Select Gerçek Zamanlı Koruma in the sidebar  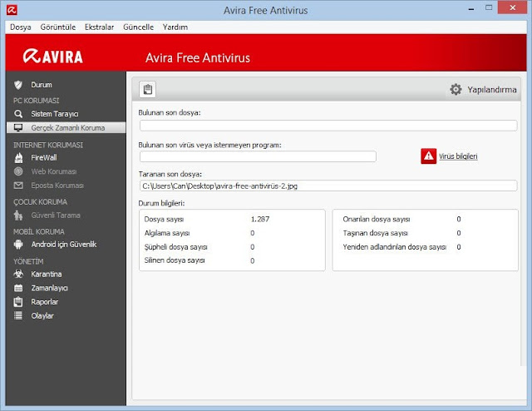point(66,128)
